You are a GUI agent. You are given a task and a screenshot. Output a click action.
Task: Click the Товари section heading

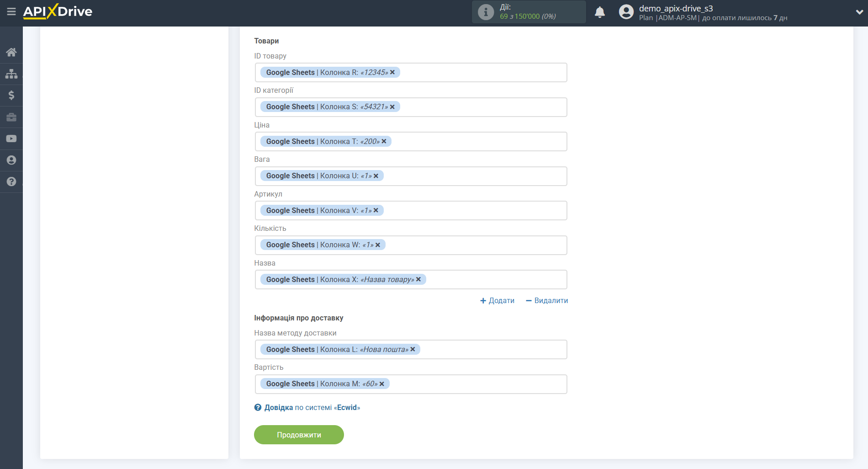(266, 41)
